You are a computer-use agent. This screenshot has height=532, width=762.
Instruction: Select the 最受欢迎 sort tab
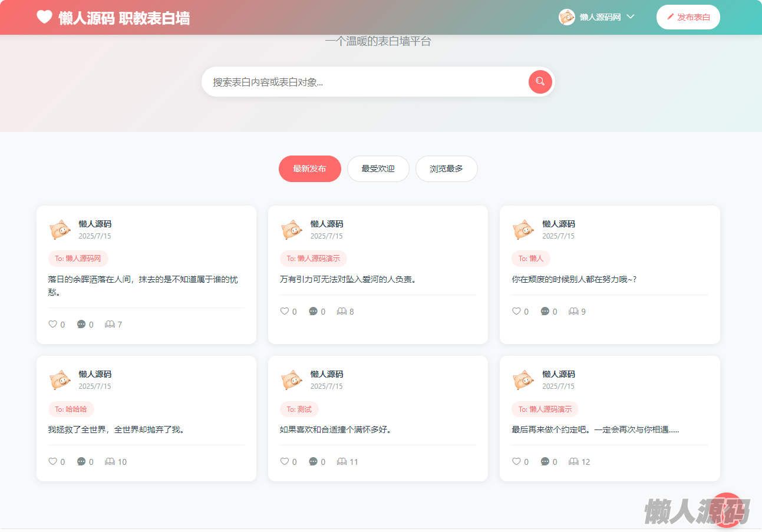(378, 169)
